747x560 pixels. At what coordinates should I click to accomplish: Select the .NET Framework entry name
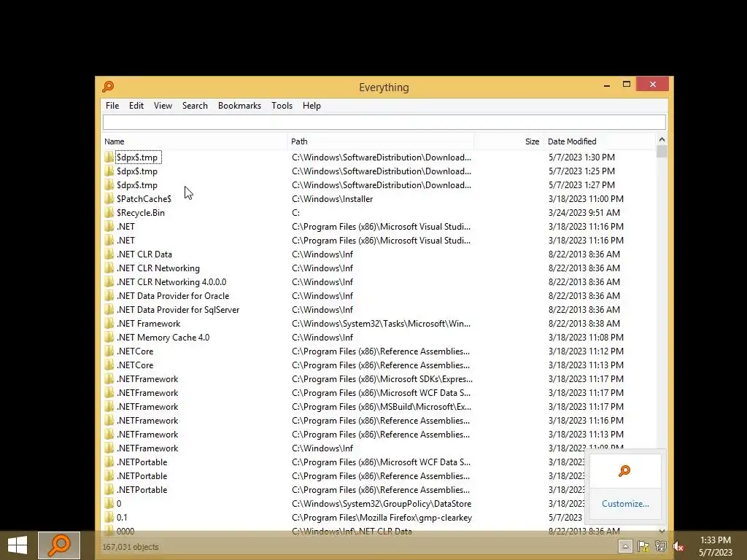point(149,323)
